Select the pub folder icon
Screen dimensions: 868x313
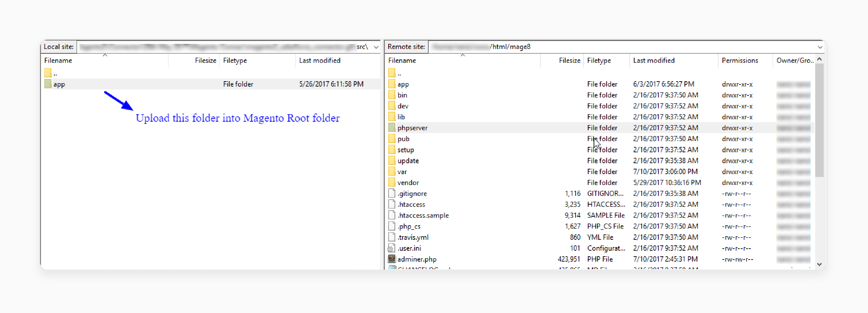(392, 139)
